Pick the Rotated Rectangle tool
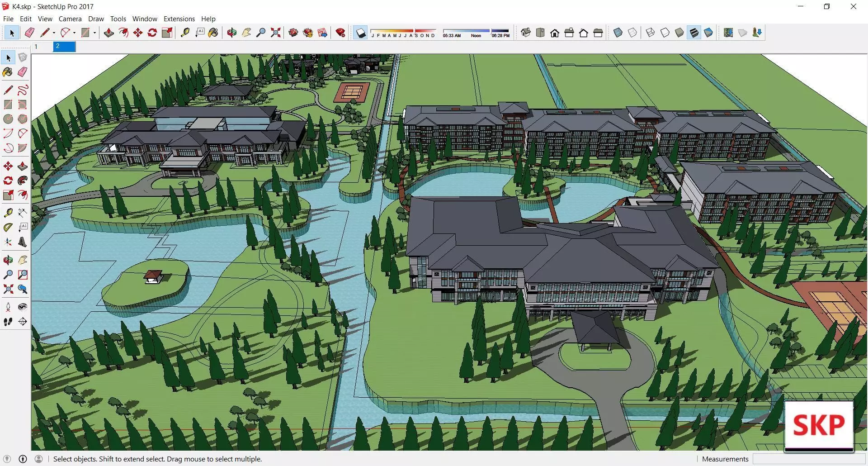 (x=23, y=105)
